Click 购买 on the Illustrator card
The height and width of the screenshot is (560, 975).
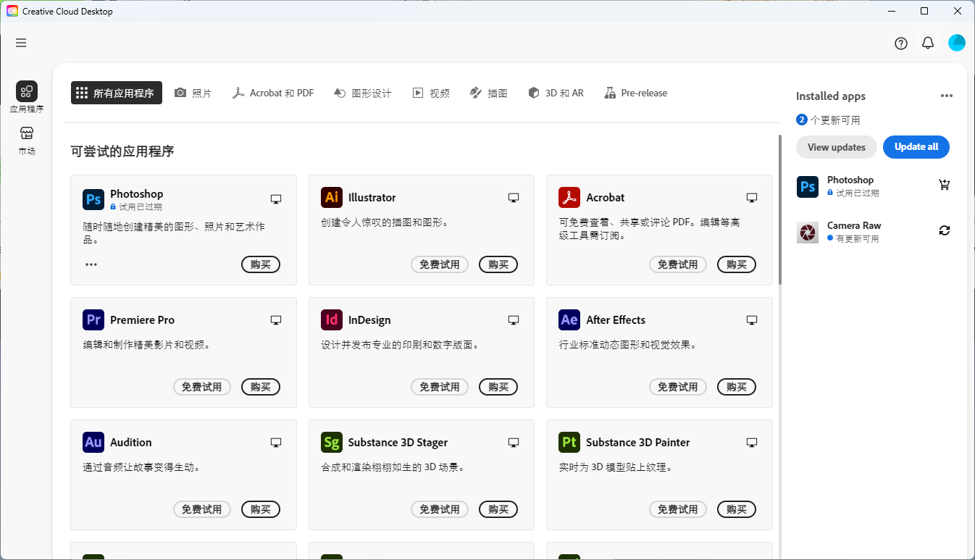[498, 264]
